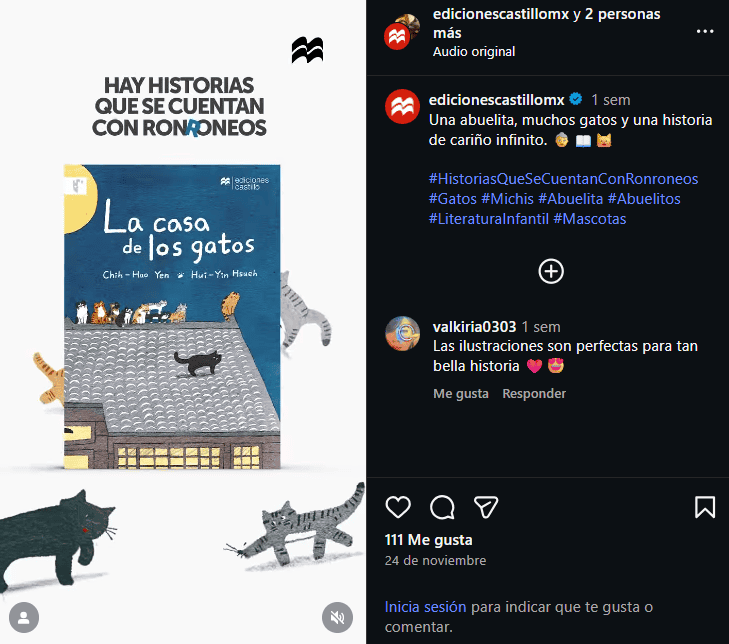Open 'Audio original' audio page
This screenshot has height=644, width=729.
(474, 51)
